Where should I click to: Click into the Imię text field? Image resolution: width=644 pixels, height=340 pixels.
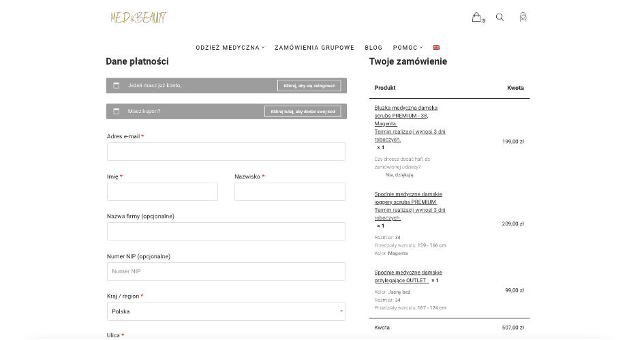[162, 191]
